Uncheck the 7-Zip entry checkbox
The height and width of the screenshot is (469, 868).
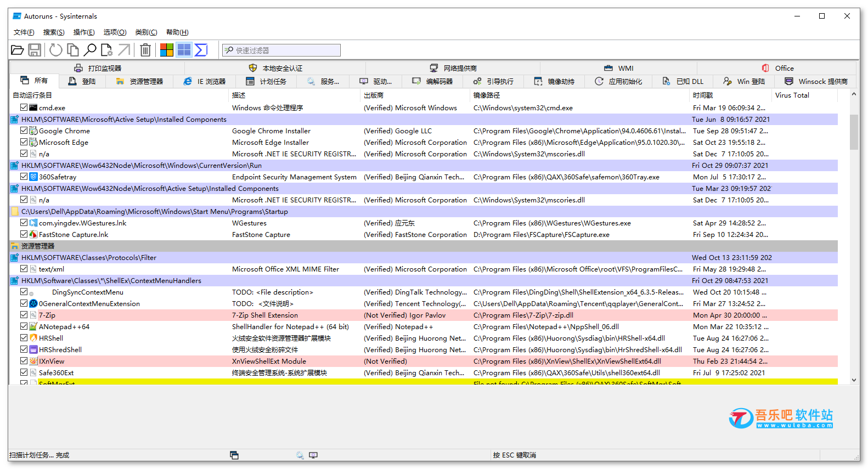tap(24, 315)
